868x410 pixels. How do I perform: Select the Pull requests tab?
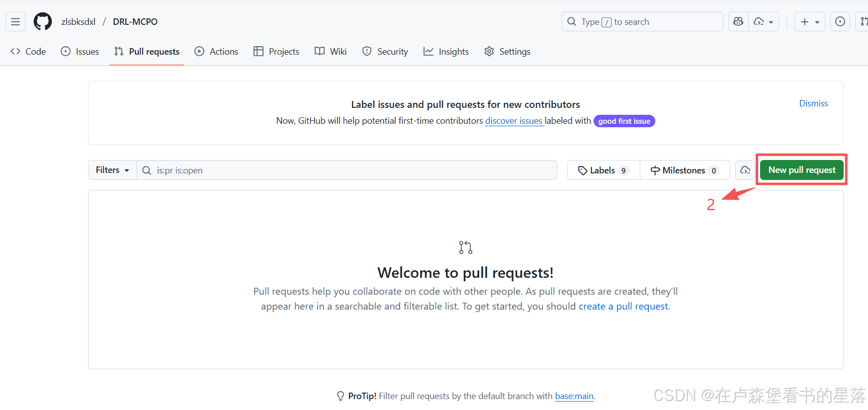[x=147, y=52]
